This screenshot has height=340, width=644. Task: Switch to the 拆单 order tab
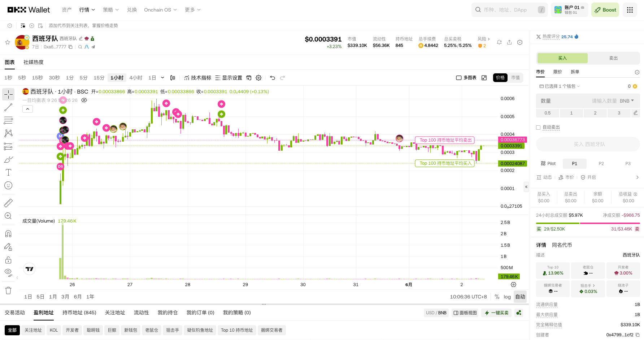(575, 72)
